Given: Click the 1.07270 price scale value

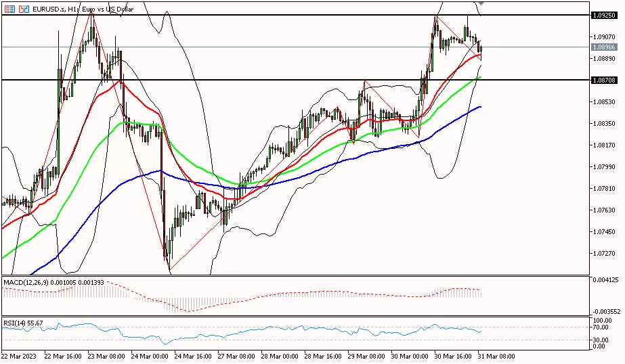Looking at the screenshot, I should coord(604,253).
